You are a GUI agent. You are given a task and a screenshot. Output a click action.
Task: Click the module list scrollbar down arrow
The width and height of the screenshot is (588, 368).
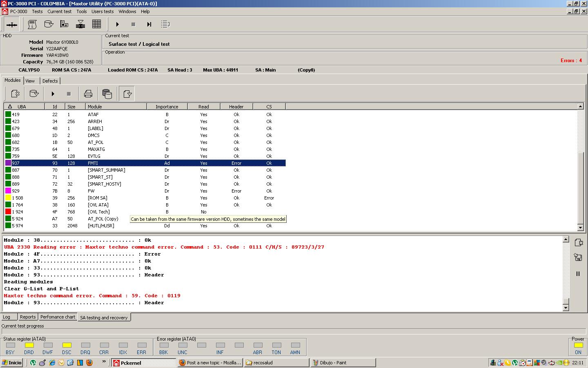(580, 228)
